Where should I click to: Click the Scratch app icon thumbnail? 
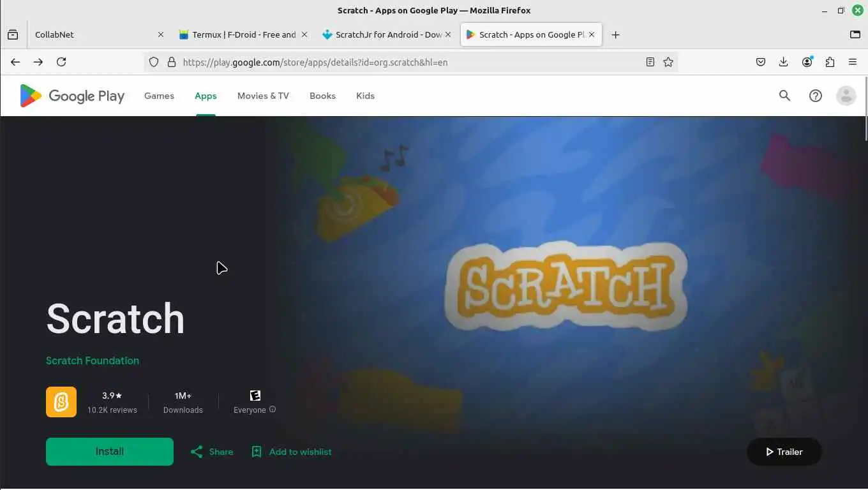(61, 402)
